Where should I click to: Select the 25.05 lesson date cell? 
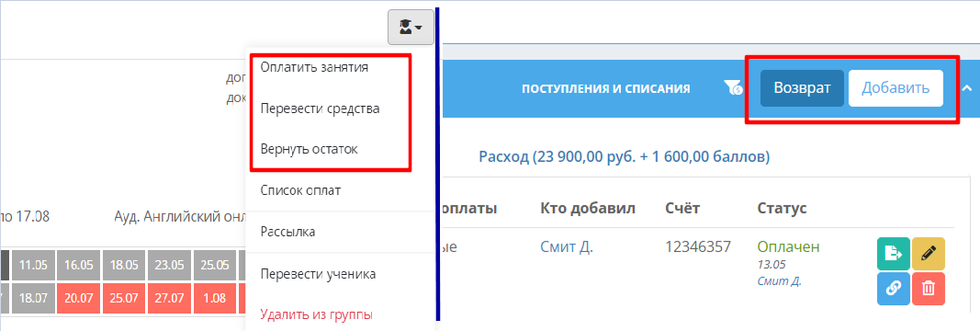pyautogui.click(x=214, y=265)
